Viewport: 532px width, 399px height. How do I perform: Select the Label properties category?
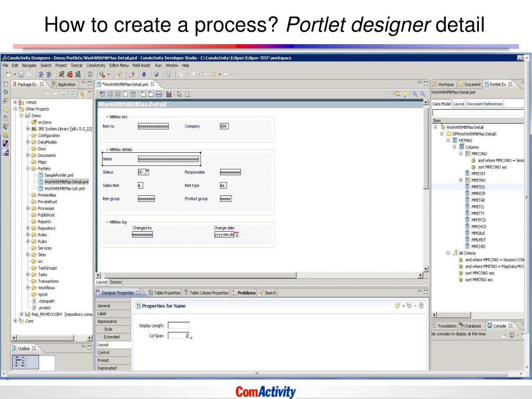[x=114, y=313]
